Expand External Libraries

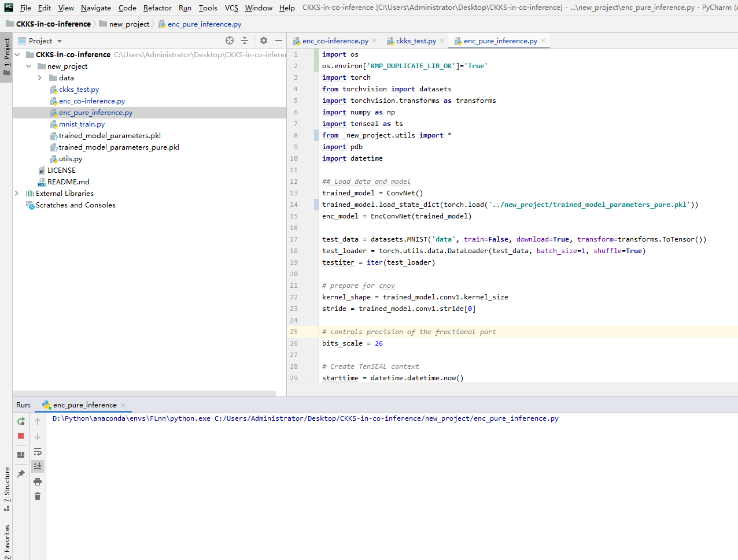tap(16, 193)
